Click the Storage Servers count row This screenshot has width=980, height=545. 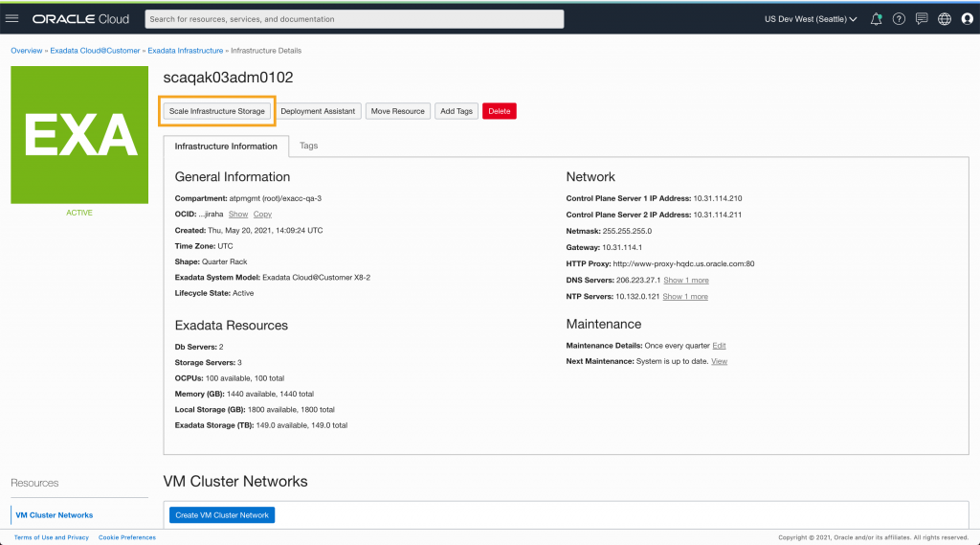pyautogui.click(x=208, y=362)
